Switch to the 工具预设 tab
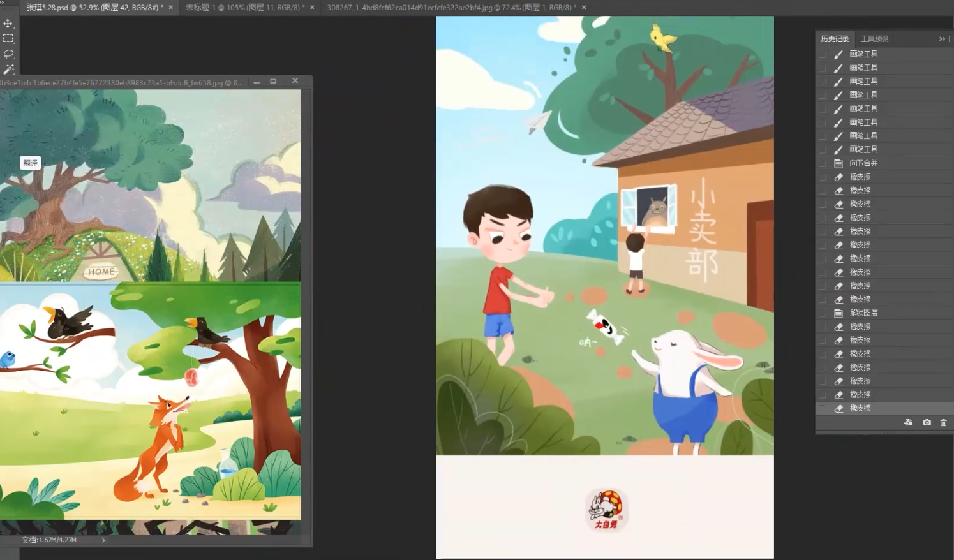This screenshot has width=954, height=560. click(x=874, y=39)
